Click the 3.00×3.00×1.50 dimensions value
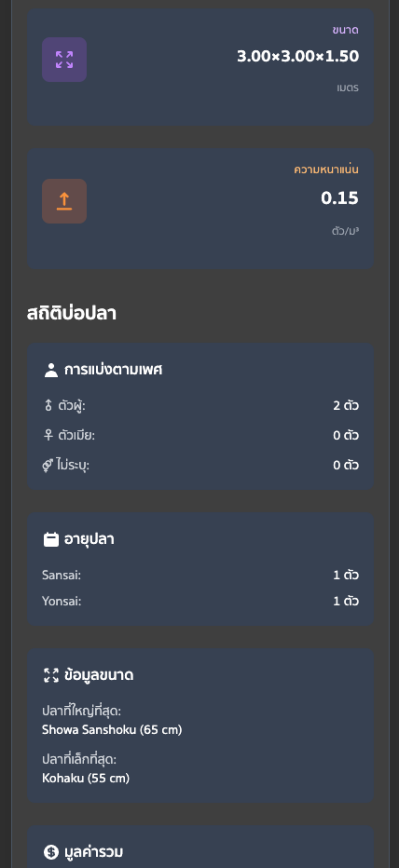Viewport: 399px width, 868px height. 297,56
